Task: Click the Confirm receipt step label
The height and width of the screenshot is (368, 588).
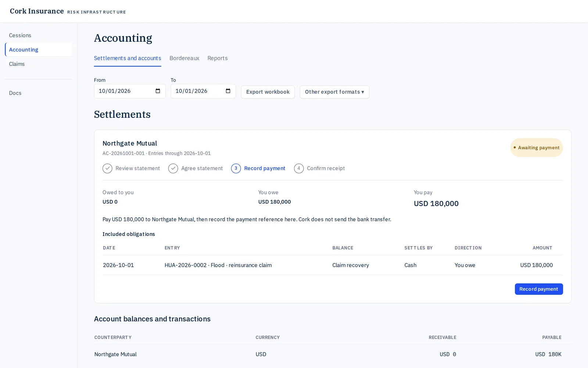Action: [326, 168]
